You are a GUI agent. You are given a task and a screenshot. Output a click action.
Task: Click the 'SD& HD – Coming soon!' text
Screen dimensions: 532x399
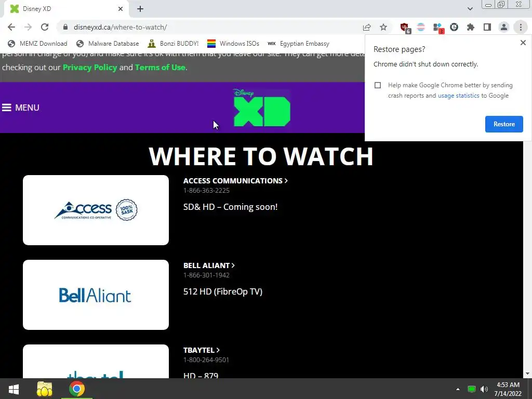point(230,207)
